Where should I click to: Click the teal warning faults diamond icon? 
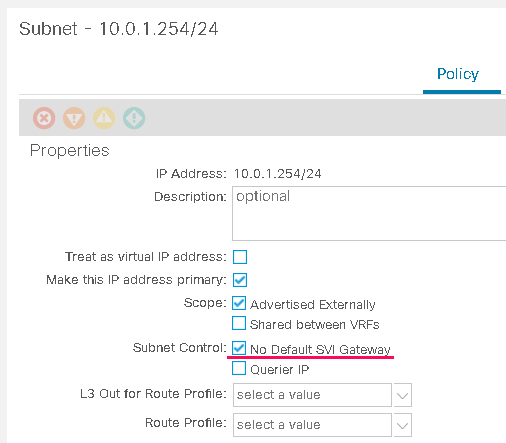click(x=134, y=118)
